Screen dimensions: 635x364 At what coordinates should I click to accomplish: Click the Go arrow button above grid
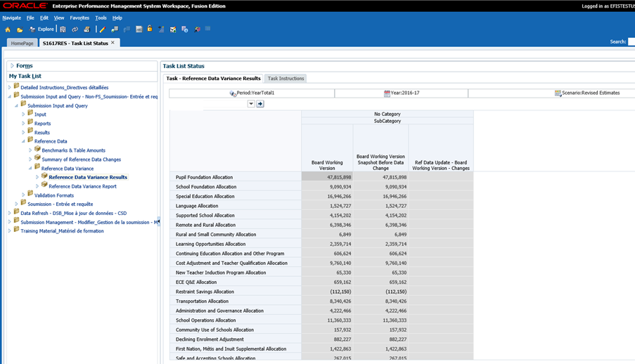pos(260,104)
